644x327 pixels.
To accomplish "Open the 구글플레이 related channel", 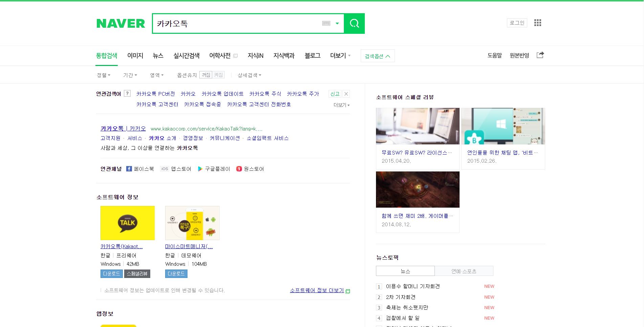I will click(214, 169).
